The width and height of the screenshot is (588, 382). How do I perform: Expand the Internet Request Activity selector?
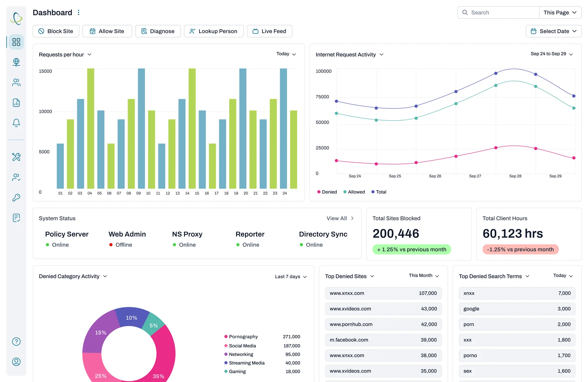[x=350, y=55]
